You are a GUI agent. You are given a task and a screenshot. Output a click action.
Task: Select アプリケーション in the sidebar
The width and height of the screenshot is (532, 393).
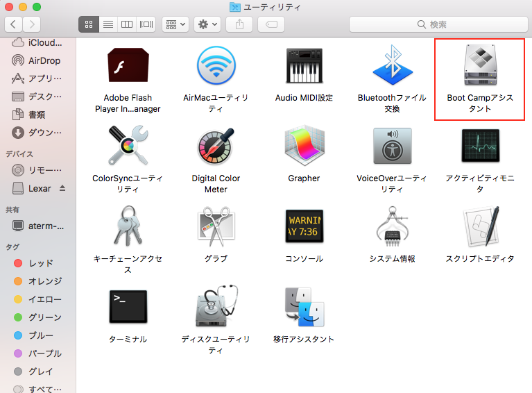[37, 78]
